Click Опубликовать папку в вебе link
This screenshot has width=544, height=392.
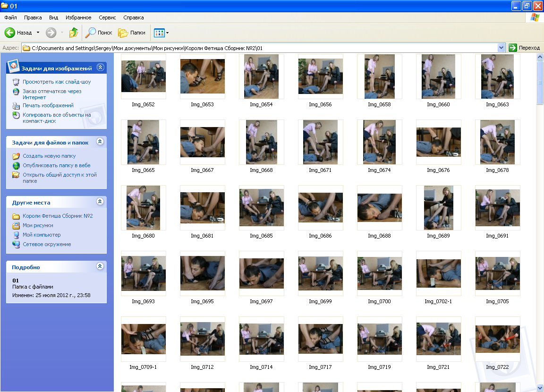point(57,165)
